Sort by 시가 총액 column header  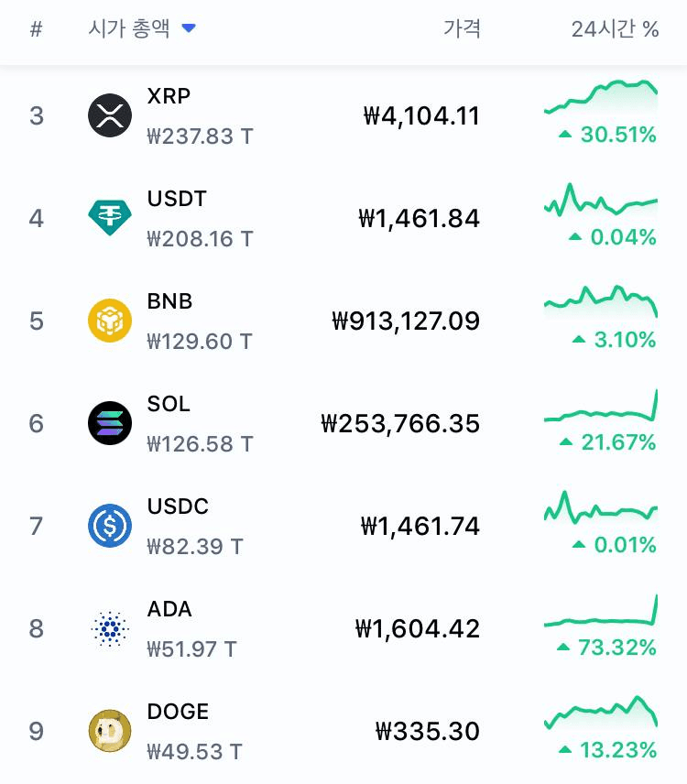129,29
